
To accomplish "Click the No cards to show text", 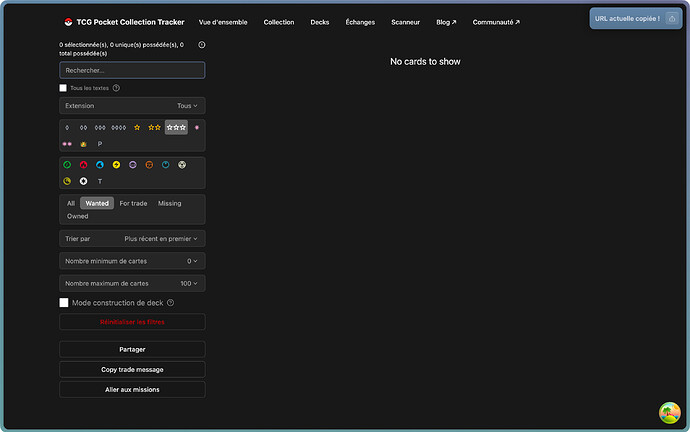I will (425, 62).
